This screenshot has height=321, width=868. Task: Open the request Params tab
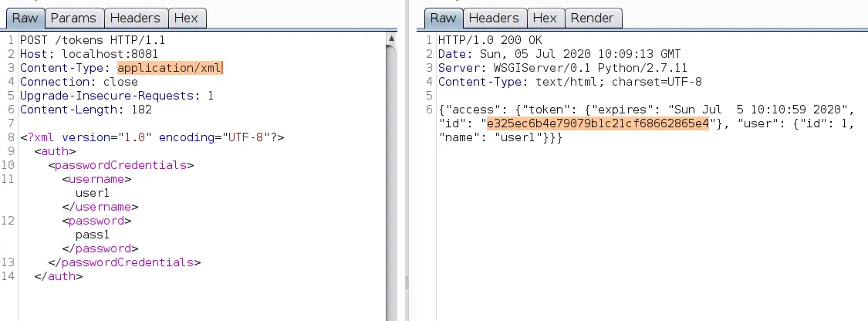pos(73,18)
